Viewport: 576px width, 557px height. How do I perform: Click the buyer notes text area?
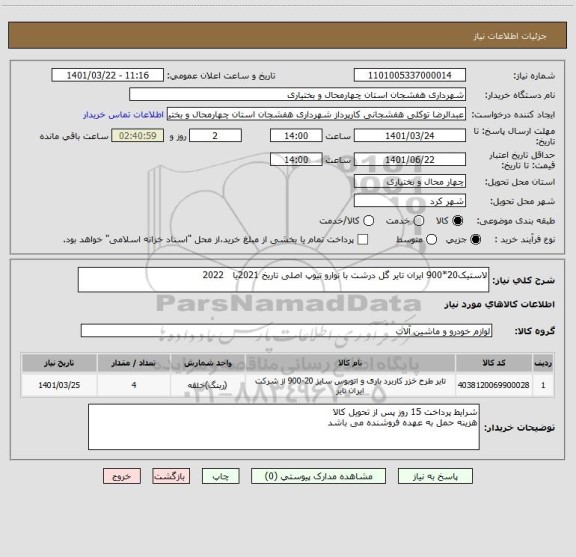coord(284,427)
